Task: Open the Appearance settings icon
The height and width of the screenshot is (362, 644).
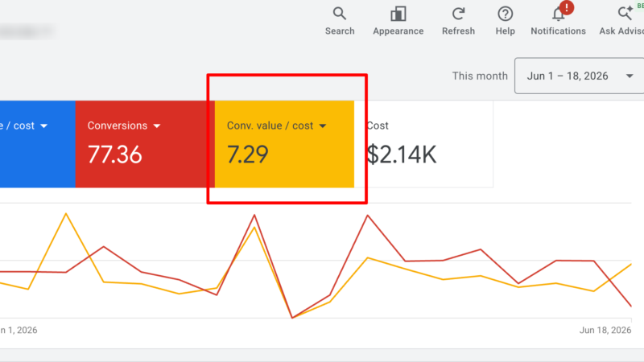Action: (x=398, y=14)
